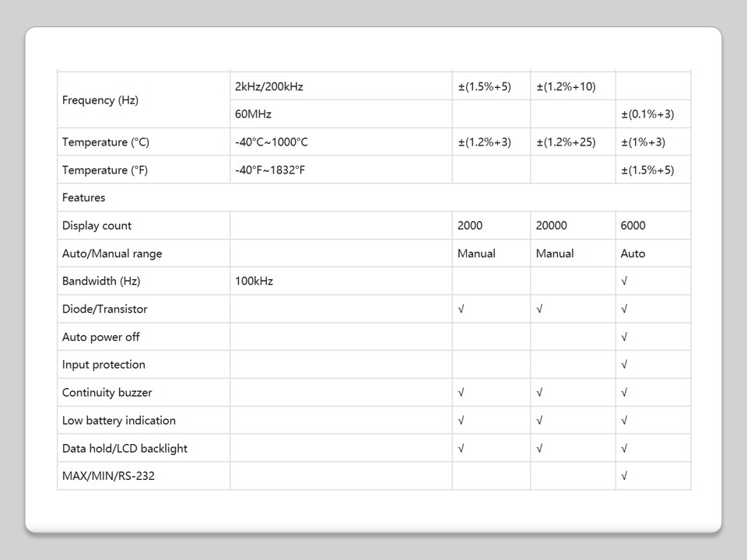This screenshot has height=560, width=747.
Task: Click the Features section header row
Action: pos(84,198)
